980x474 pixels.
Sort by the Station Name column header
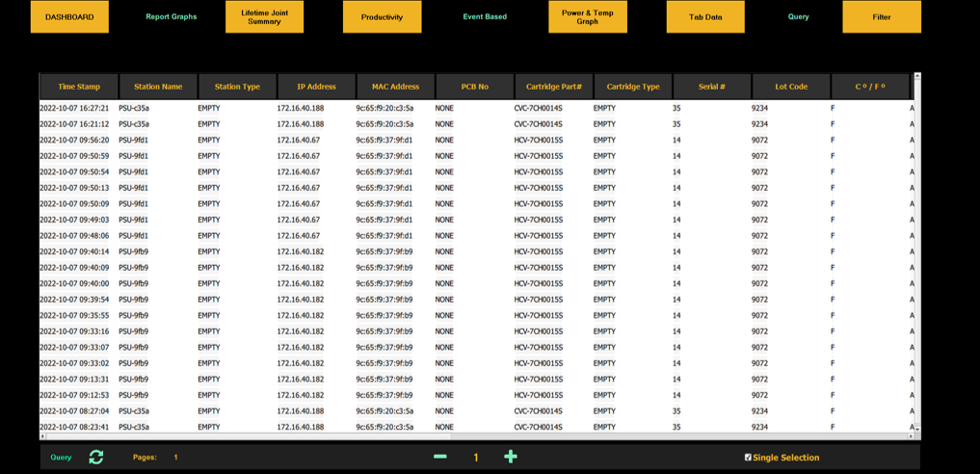(x=158, y=87)
